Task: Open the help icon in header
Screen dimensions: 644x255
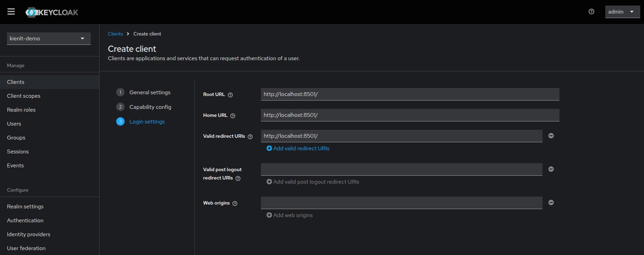Action: click(x=591, y=12)
